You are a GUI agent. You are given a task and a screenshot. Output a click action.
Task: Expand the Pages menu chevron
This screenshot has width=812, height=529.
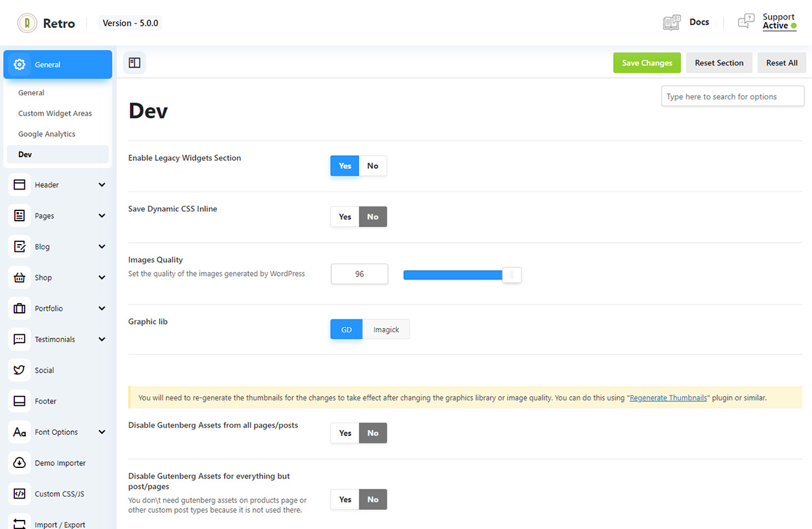pyautogui.click(x=102, y=215)
